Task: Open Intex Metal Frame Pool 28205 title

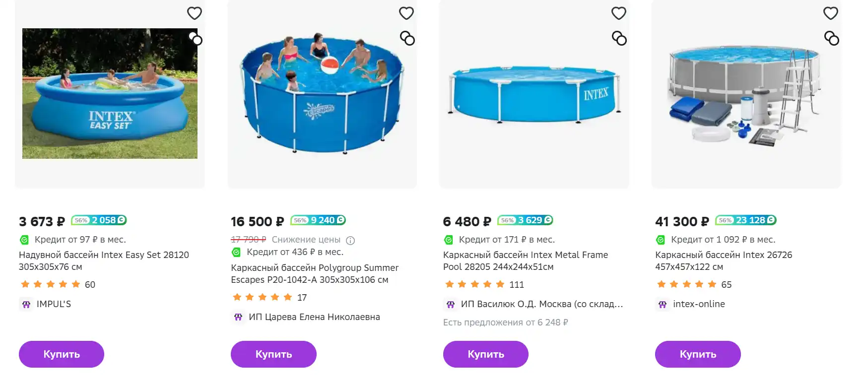Action: tap(526, 261)
